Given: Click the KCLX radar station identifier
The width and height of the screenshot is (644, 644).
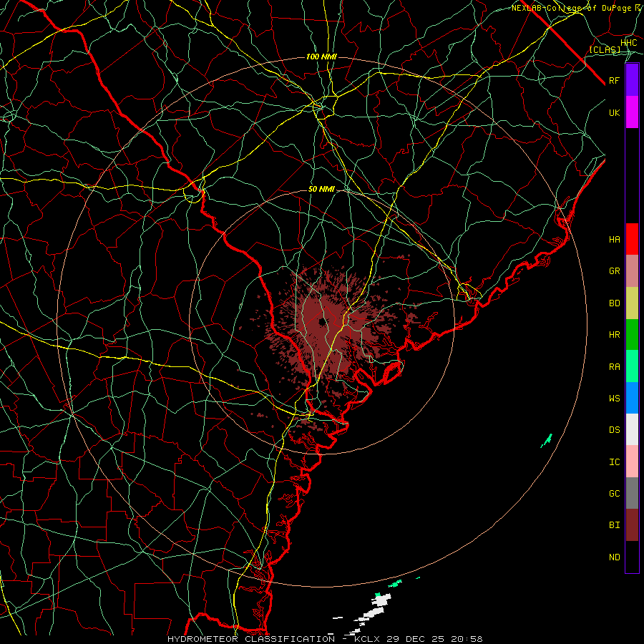Looking at the screenshot, I should [367, 639].
